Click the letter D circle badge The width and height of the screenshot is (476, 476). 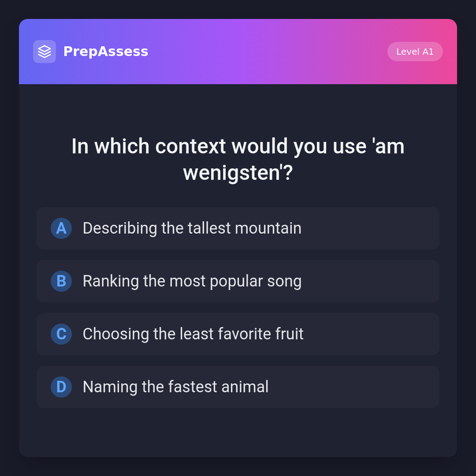61,387
